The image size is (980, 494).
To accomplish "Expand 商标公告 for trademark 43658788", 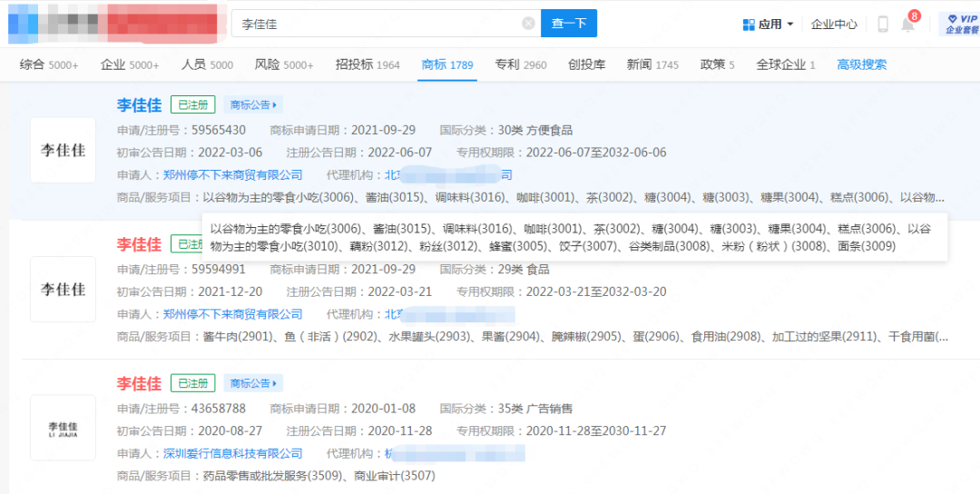I will pyautogui.click(x=253, y=382).
